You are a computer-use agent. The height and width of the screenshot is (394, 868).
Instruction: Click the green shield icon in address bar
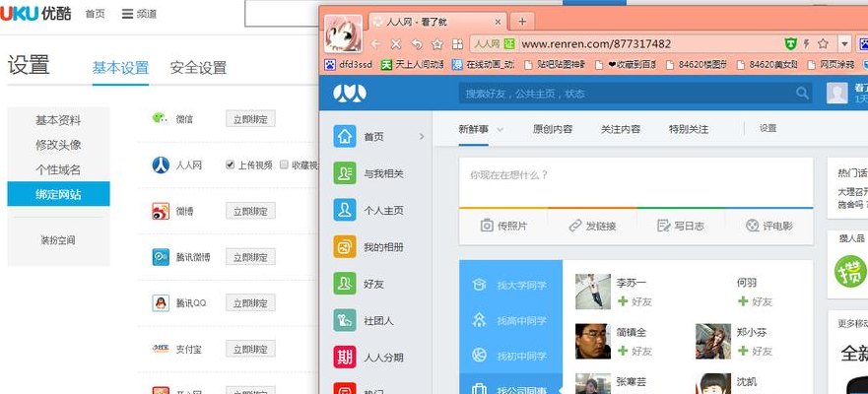pos(791,43)
